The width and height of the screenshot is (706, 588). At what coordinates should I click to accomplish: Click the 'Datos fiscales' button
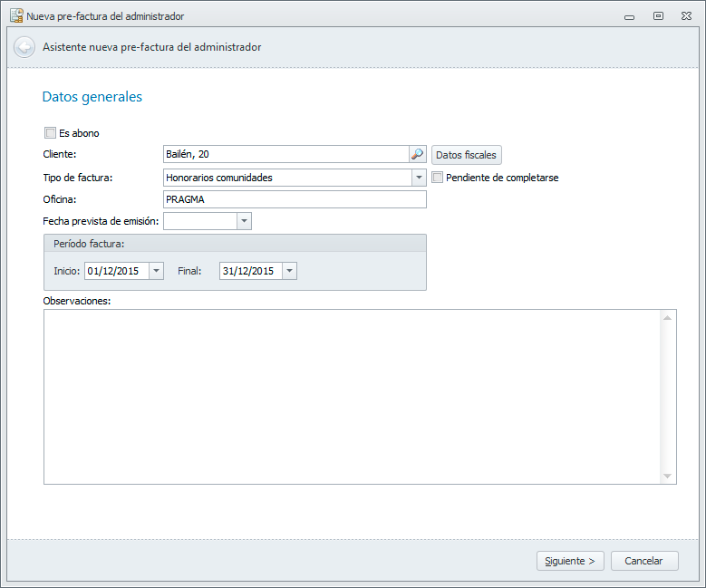[x=466, y=155]
